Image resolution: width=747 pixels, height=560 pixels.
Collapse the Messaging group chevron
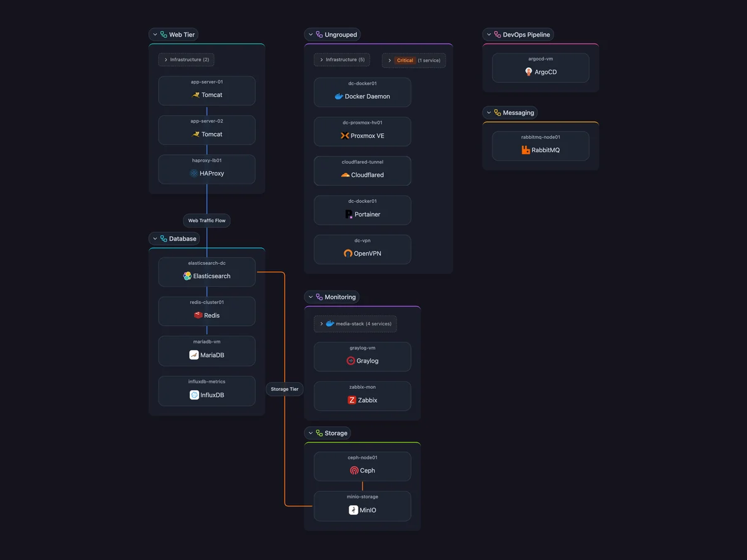489,113
